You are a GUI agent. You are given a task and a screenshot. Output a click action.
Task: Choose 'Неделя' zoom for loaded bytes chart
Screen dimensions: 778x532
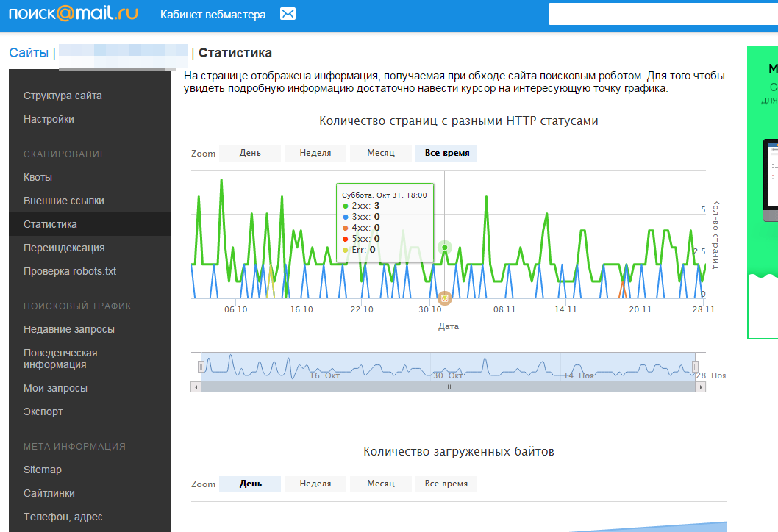(x=315, y=484)
